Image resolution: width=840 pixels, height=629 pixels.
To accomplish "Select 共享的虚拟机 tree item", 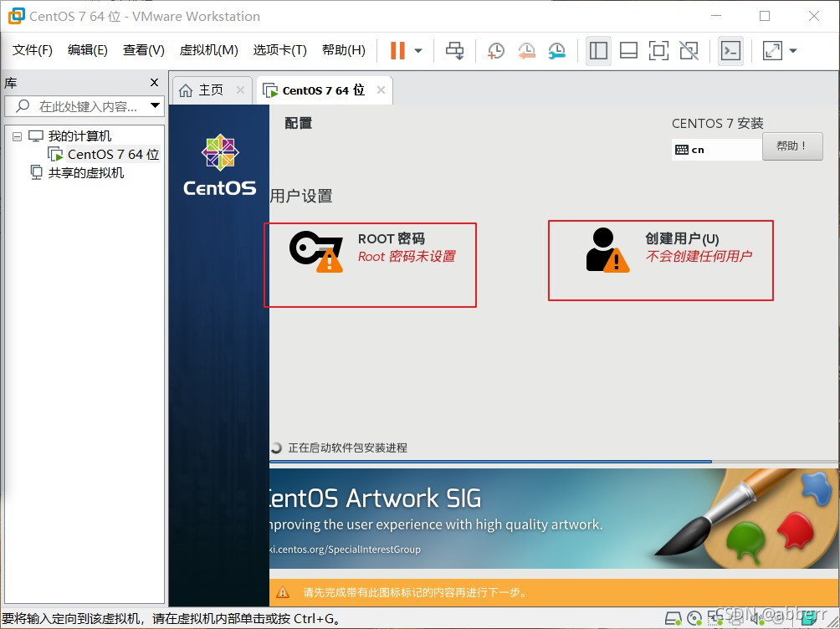I will pos(86,172).
